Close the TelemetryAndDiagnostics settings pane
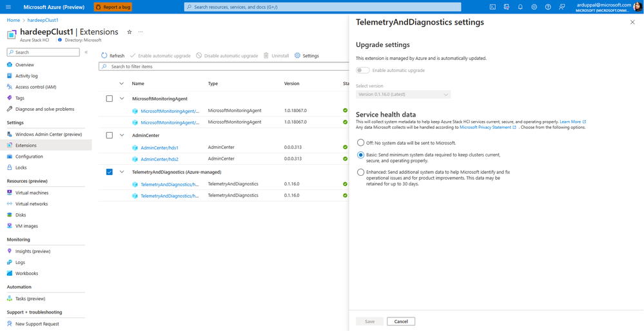644x331 pixels. click(632, 23)
